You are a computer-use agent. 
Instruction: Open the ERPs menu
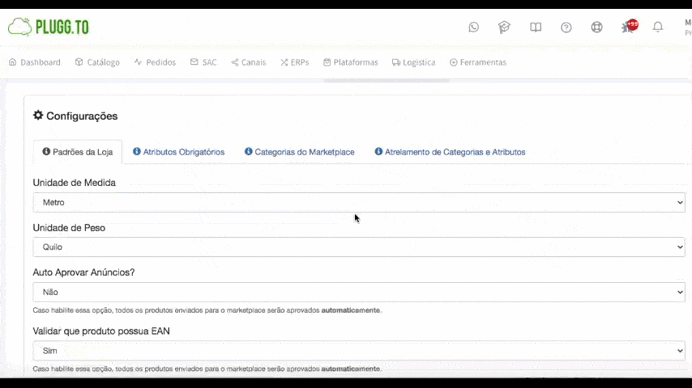click(x=294, y=62)
